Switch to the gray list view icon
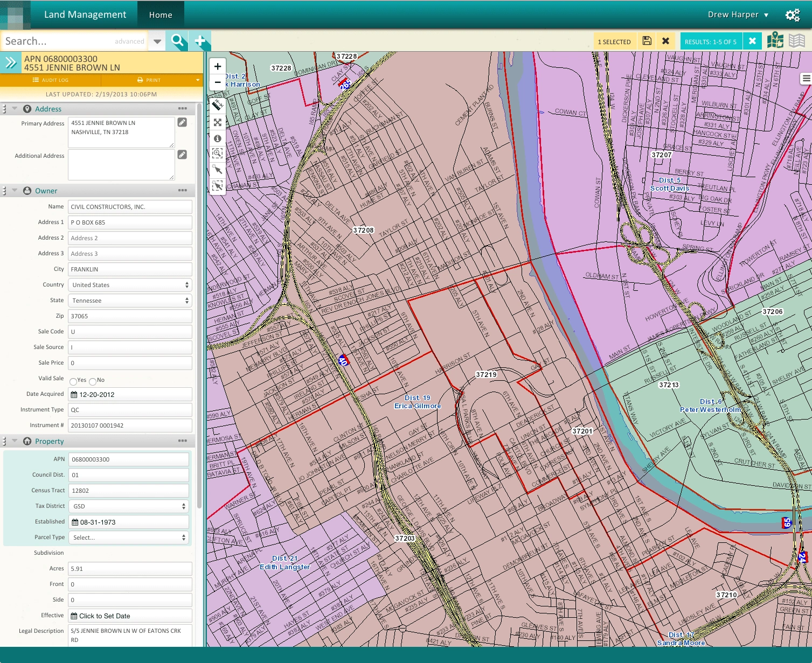This screenshot has height=663, width=812. [x=797, y=40]
